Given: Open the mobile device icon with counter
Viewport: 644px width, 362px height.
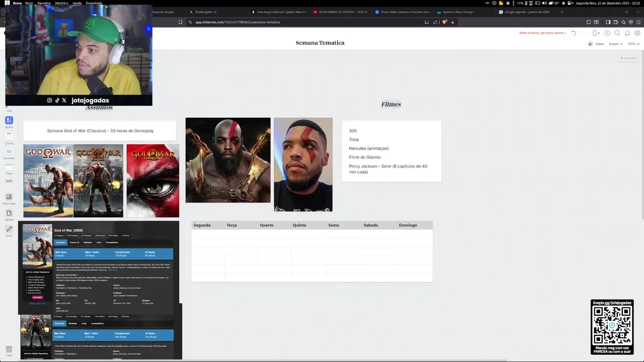Looking at the screenshot, I should click(x=596, y=33).
